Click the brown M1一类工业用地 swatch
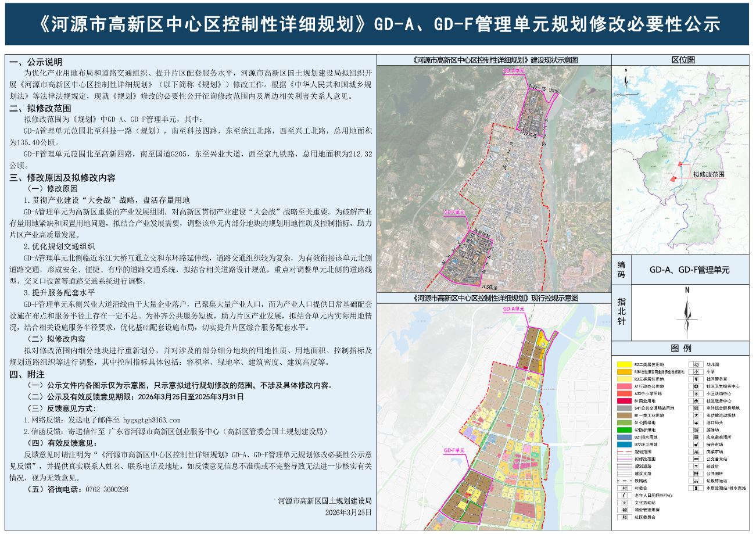 [x=624, y=415]
